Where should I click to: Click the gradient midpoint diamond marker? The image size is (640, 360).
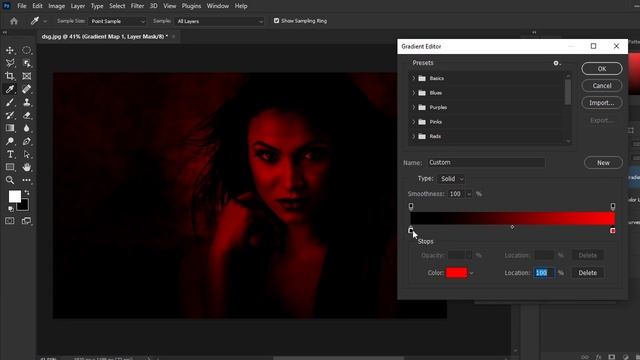pyautogui.click(x=512, y=227)
